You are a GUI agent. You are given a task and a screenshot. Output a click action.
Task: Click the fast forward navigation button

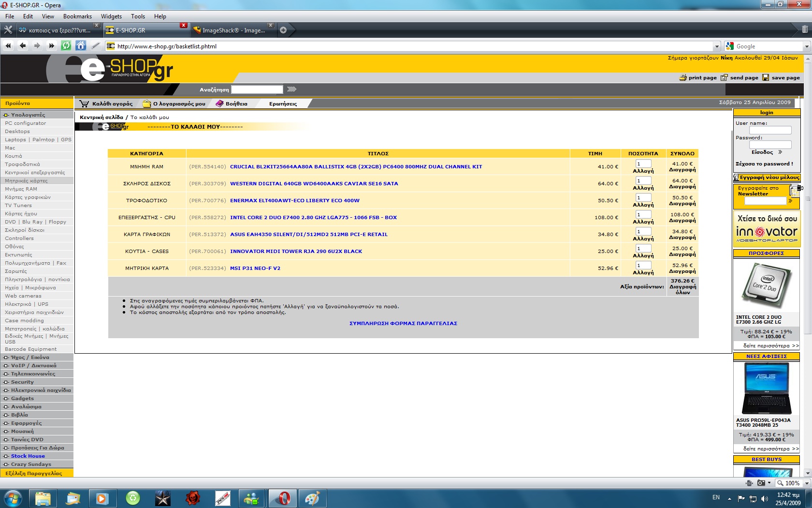52,46
